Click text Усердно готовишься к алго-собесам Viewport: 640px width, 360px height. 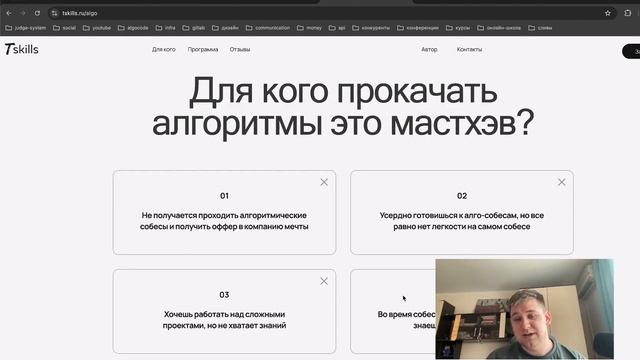(462, 221)
